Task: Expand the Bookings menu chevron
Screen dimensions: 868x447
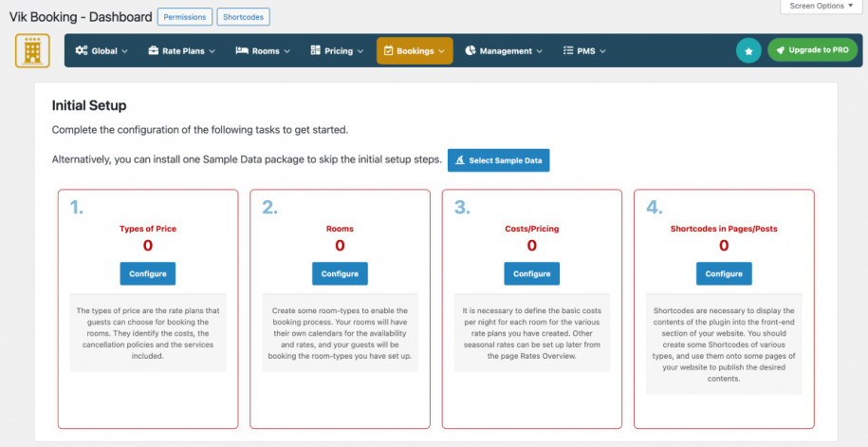Action: pos(441,51)
